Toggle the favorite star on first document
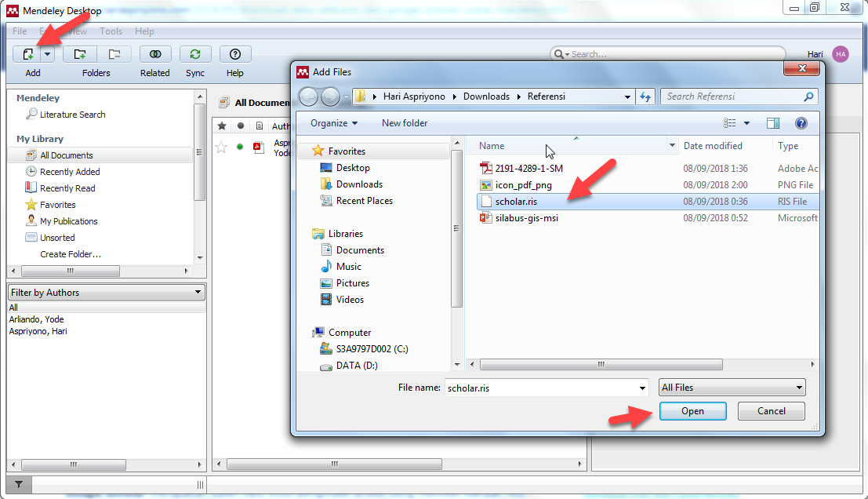 (221, 147)
